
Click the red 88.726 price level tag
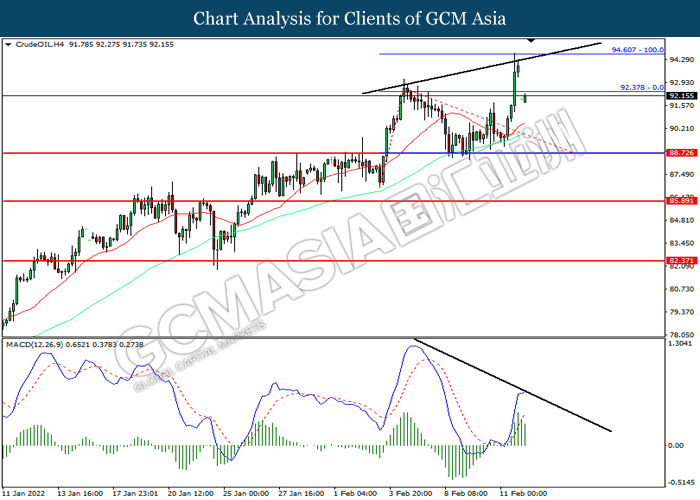click(x=681, y=153)
